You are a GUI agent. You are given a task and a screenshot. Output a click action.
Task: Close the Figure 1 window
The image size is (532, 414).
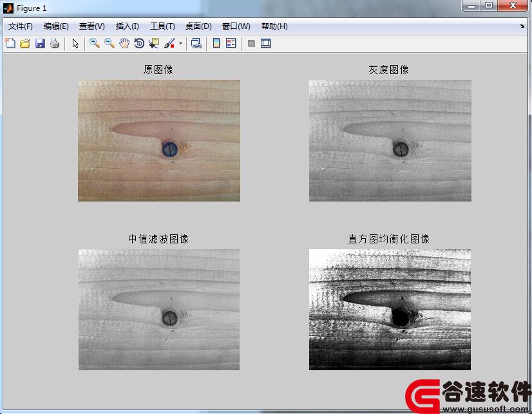513,6
